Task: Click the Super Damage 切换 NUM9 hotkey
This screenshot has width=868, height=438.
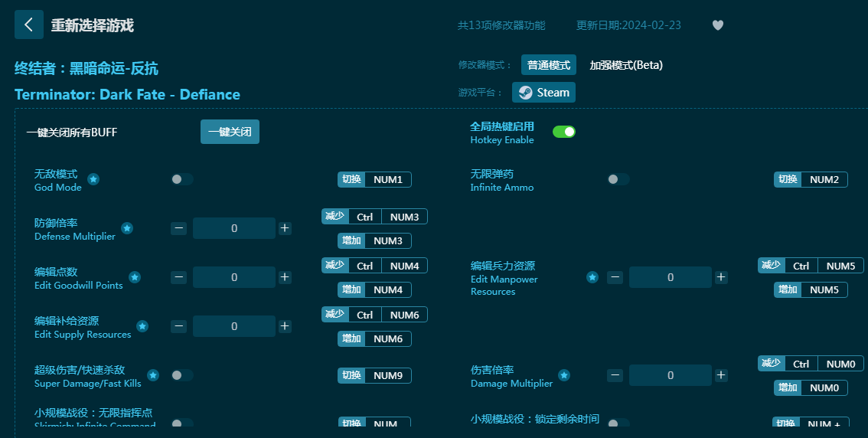Action: click(375, 375)
